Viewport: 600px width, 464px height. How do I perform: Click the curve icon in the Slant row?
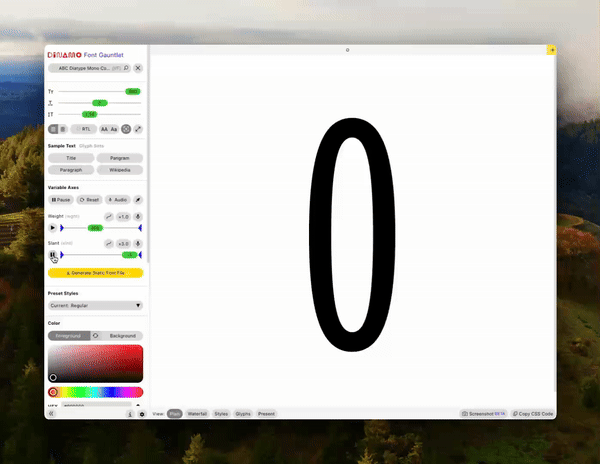[109, 243]
